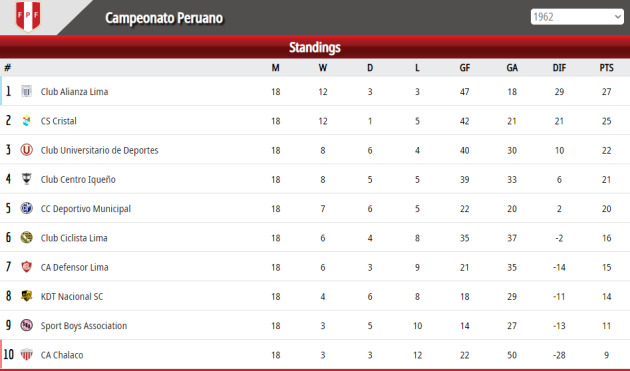Click the Club Ciclista Lima crest
630x371 pixels.
pos(27,238)
